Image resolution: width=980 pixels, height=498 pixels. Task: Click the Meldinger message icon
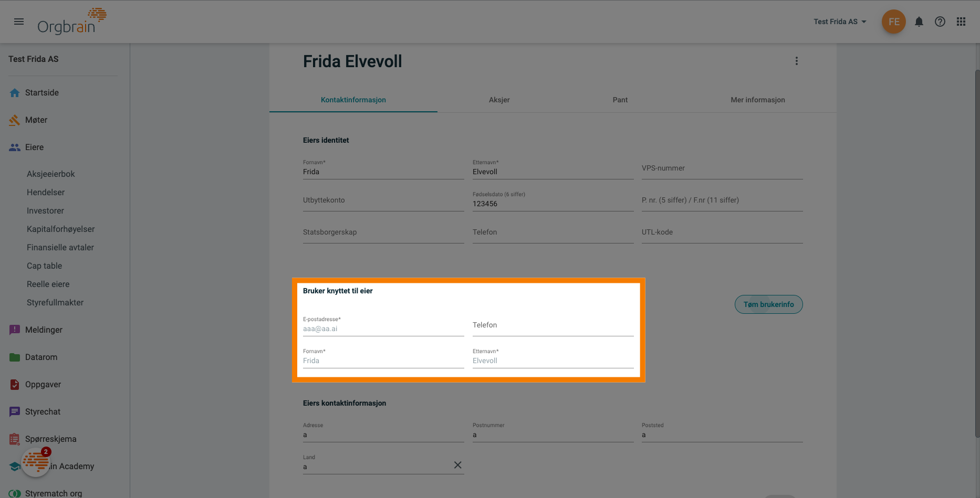15,330
